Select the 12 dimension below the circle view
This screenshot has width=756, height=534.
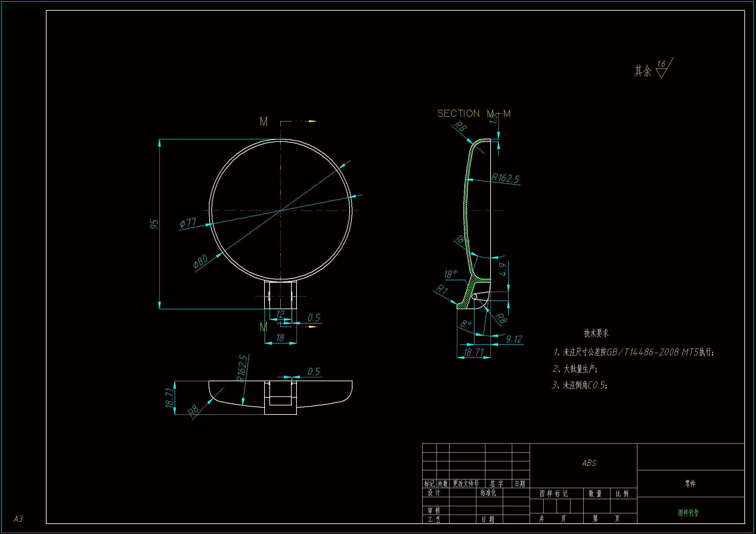click(280, 314)
